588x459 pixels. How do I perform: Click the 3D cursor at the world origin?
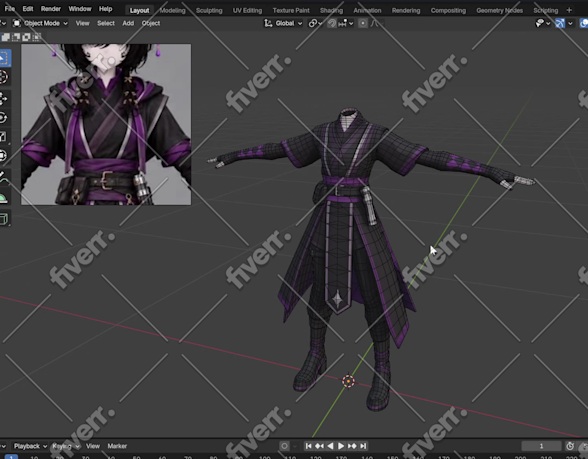348,381
